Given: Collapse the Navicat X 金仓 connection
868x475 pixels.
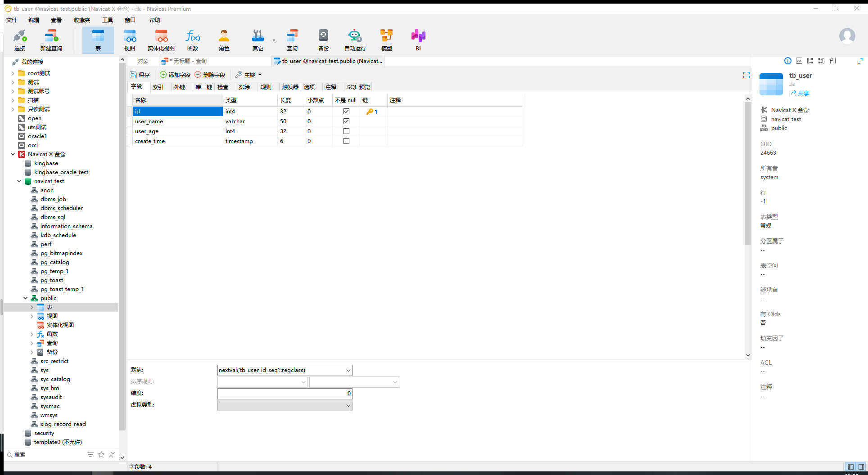Looking at the screenshot, I should click(13, 154).
